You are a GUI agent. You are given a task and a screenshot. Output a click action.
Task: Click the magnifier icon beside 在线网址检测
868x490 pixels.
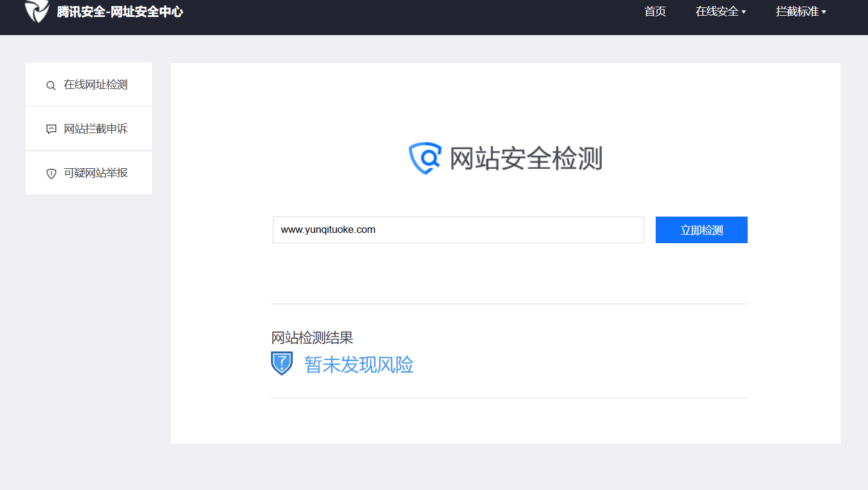pos(51,85)
